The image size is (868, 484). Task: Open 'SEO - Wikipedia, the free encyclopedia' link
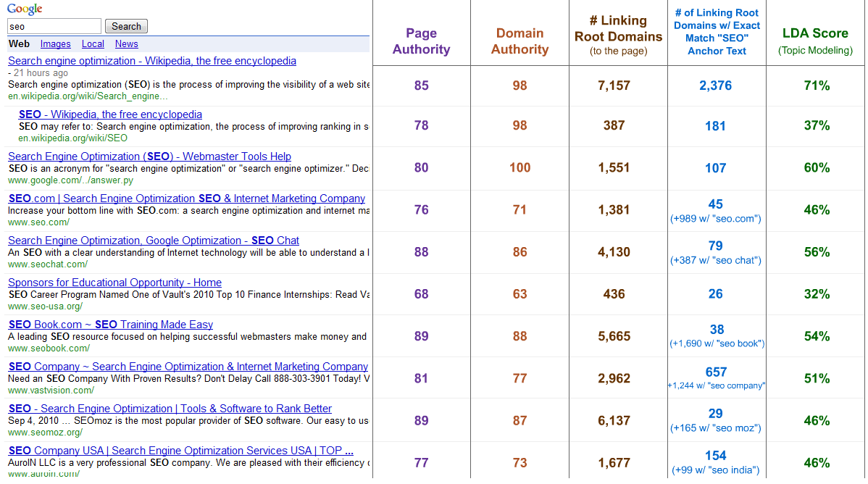[110, 114]
